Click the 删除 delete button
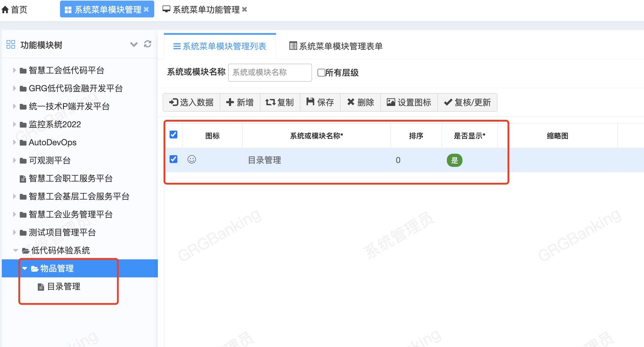The height and width of the screenshot is (347, 644). click(360, 102)
